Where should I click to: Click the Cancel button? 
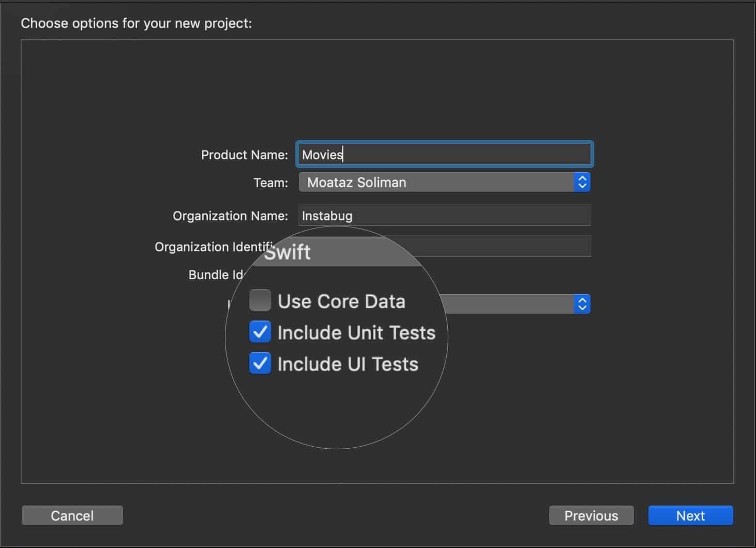[72, 515]
